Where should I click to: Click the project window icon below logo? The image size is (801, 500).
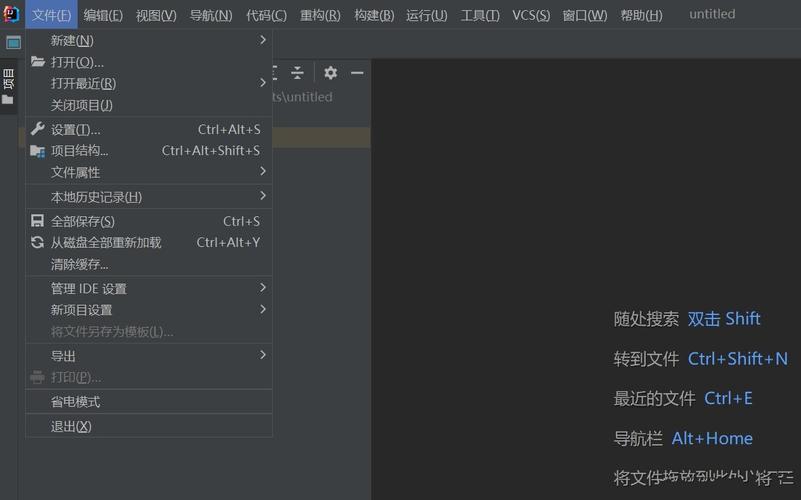13,43
